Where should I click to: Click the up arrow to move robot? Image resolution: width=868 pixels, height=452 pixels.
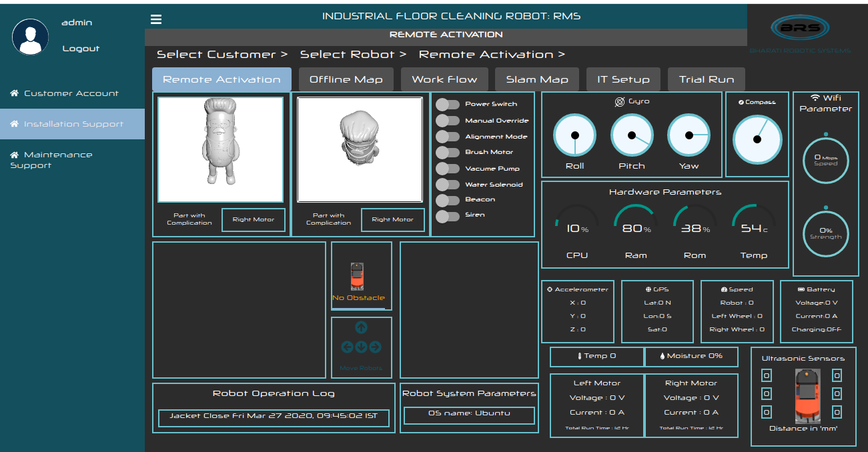[361, 327]
